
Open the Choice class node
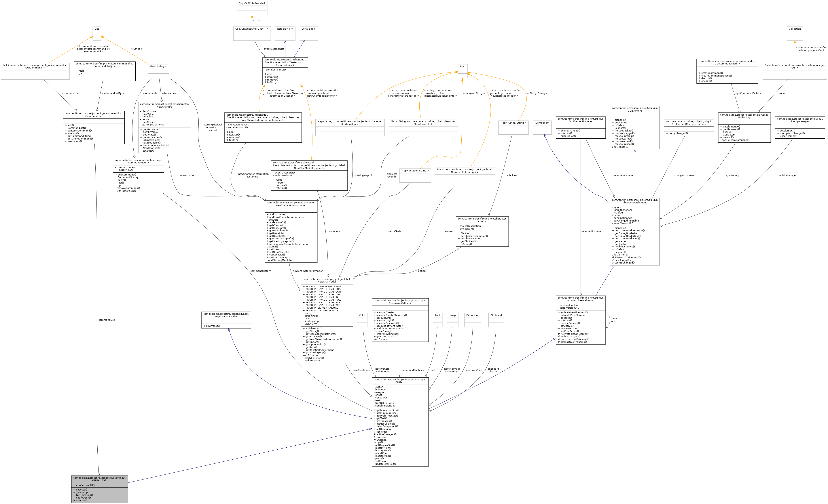click(482, 232)
